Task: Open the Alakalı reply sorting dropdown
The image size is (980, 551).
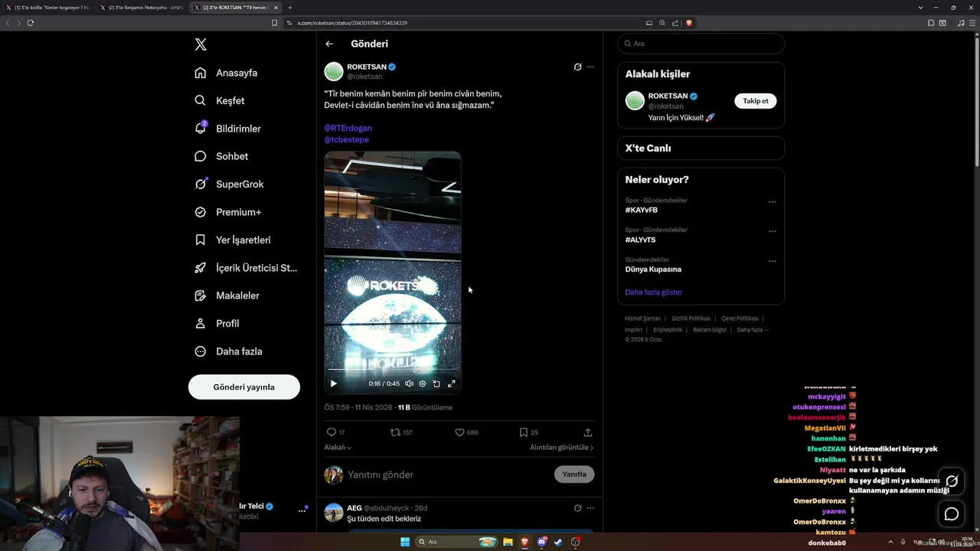Action: (338, 447)
